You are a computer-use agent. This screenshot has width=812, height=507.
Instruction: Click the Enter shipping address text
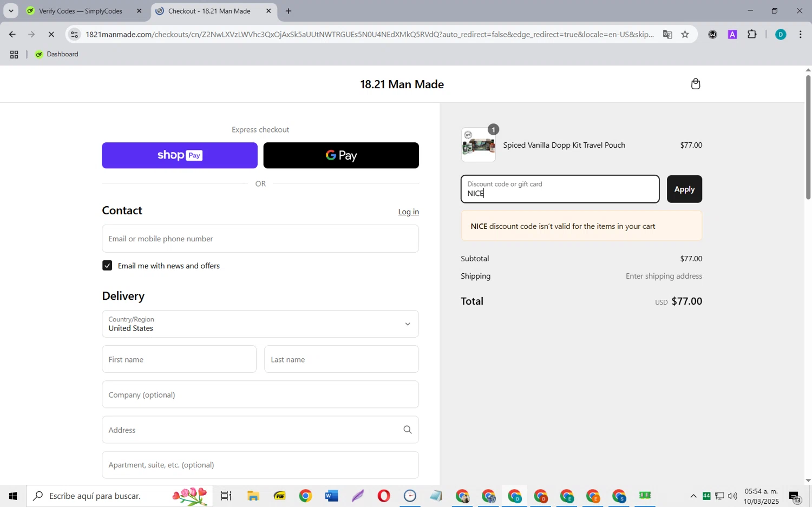(x=664, y=276)
